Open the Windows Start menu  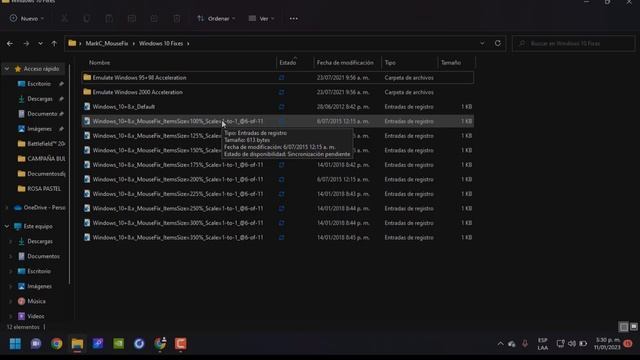point(15,344)
